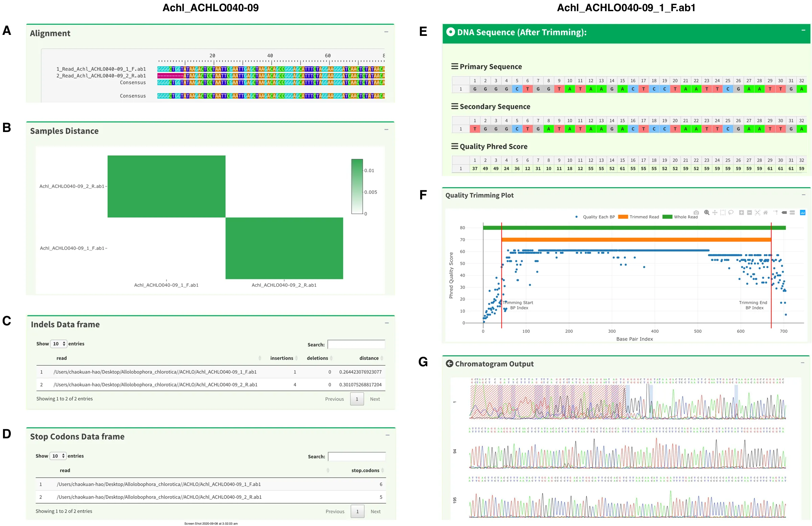Click distance value 0.264423076923077
The height and width of the screenshot is (526, 812).
tap(360, 372)
